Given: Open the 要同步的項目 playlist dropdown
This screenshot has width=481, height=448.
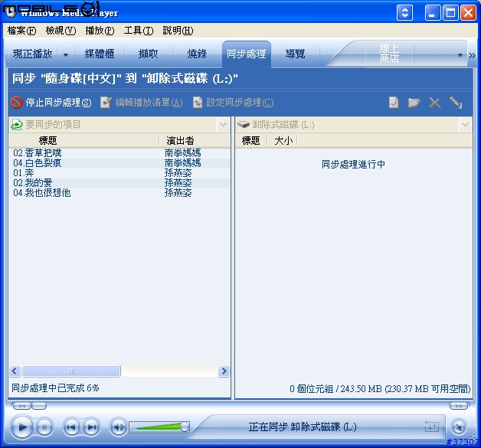Looking at the screenshot, I should point(223,125).
